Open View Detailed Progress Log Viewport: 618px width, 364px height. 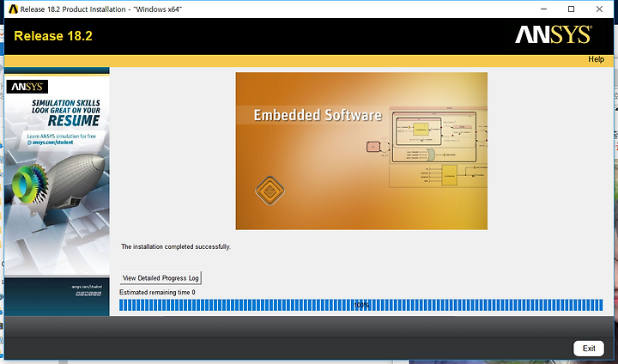161,278
